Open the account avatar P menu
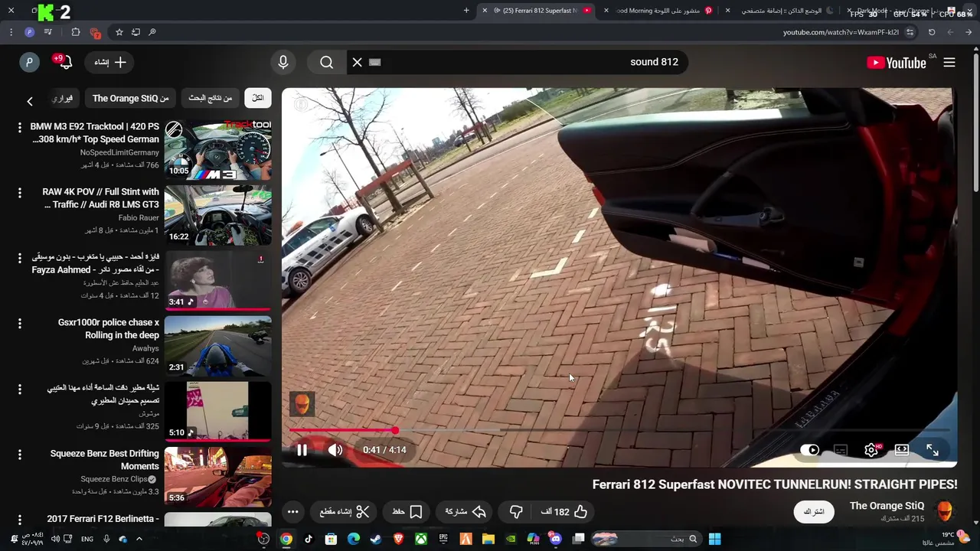Image resolution: width=980 pixels, height=551 pixels. tap(29, 63)
